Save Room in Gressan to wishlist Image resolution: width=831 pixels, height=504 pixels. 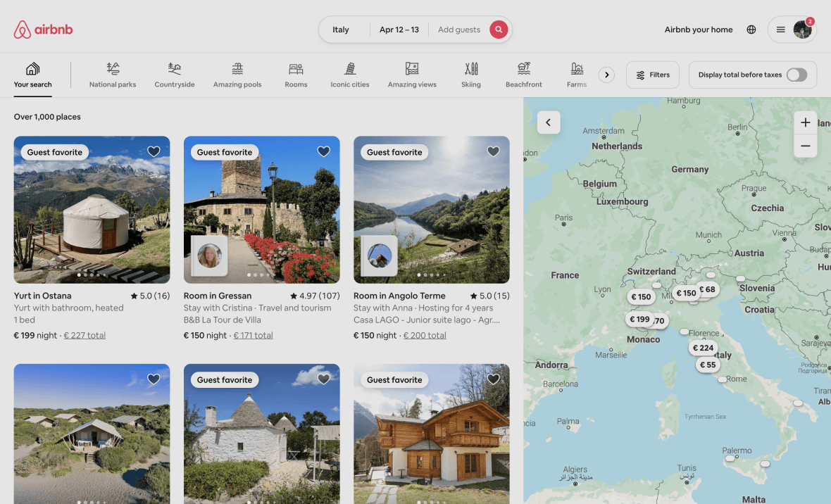[323, 151]
